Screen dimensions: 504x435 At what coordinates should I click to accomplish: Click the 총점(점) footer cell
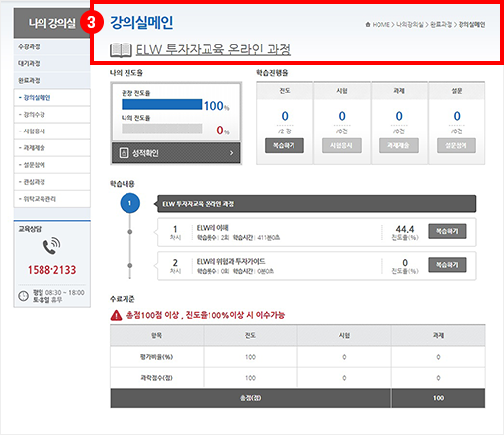pyautogui.click(x=251, y=398)
